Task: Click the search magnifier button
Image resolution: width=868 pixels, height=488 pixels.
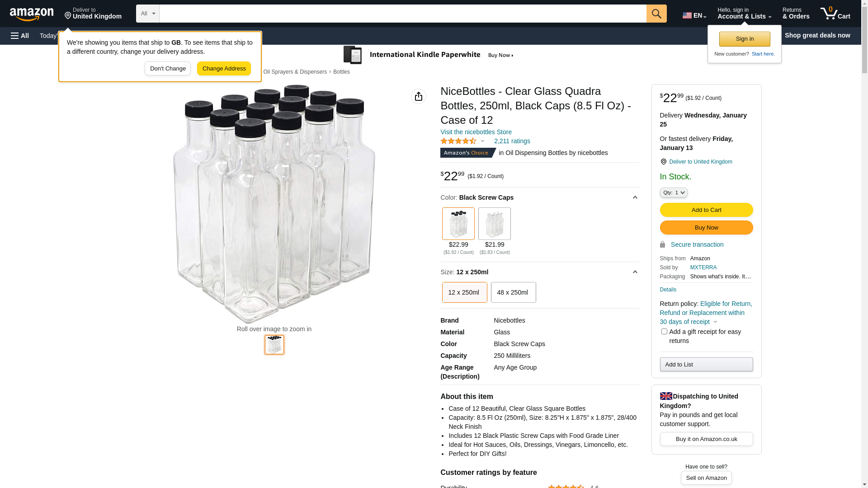Action: [x=656, y=14]
